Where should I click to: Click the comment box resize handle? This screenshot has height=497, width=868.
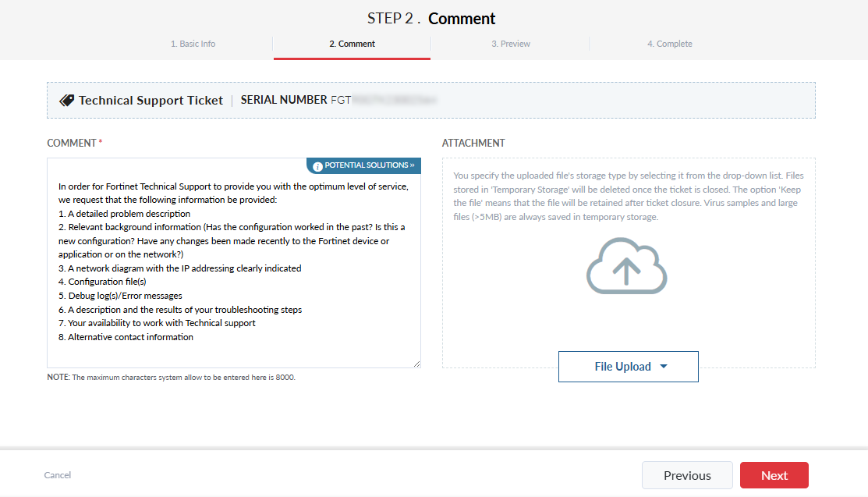coord(416,364)
